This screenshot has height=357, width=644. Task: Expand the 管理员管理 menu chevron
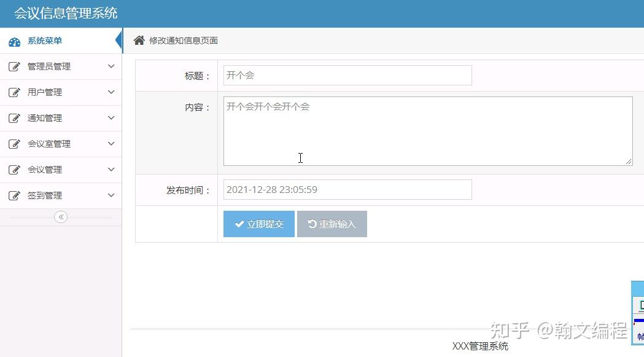(112, 66)
